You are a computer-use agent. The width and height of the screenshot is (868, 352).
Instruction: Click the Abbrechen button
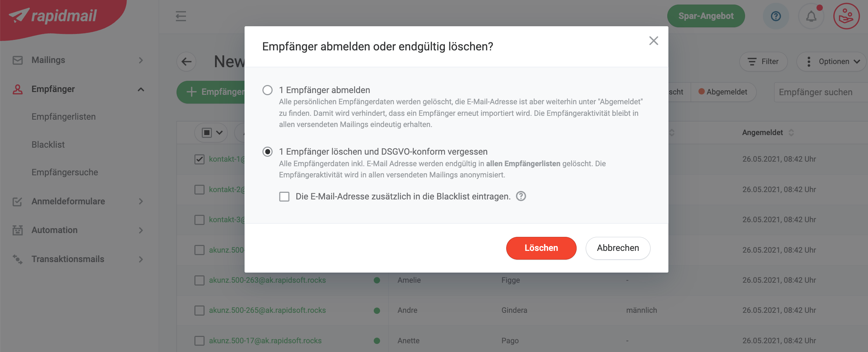(x=618, y=248)
